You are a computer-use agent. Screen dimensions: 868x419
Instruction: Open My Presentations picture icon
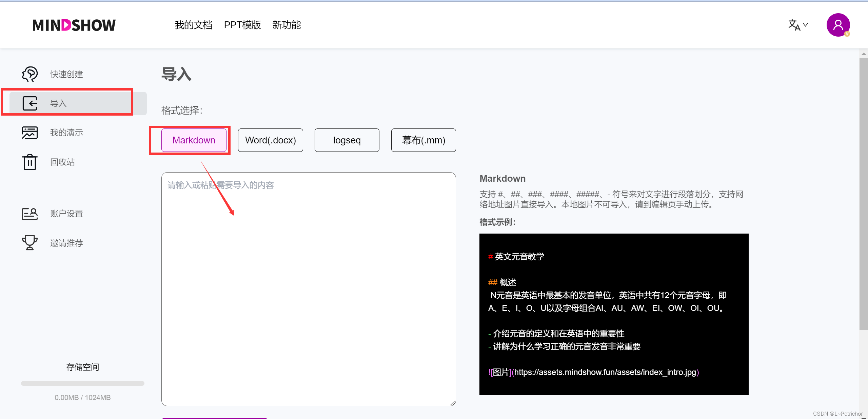tap(30, 133)
